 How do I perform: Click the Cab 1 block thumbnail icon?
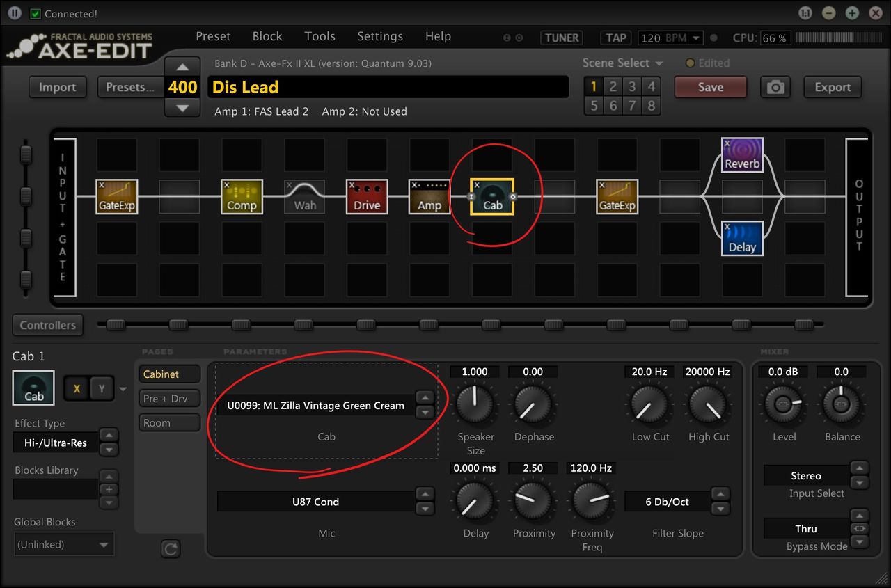33,388
